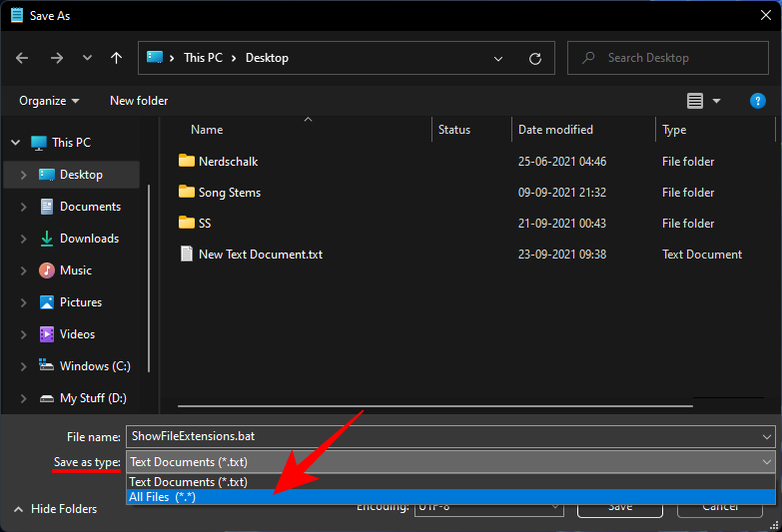
Task: Click the Search Desktop field
Action: pos(668,58)
